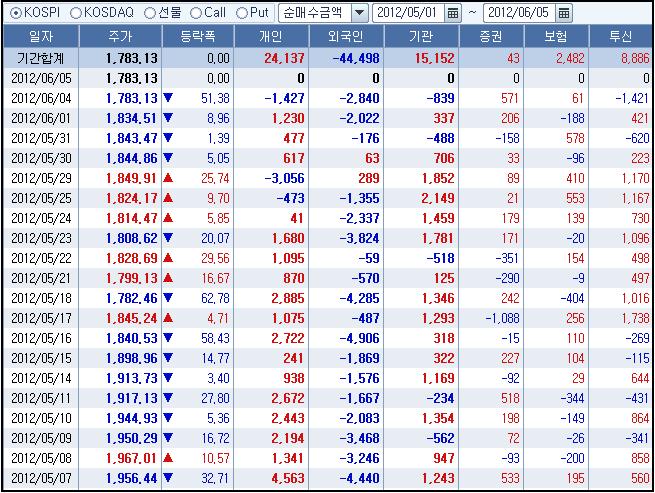Click the date cell 2012/06/04
Image resolution: width=655 pixels, height=493 pixels.
coord(41,98)
